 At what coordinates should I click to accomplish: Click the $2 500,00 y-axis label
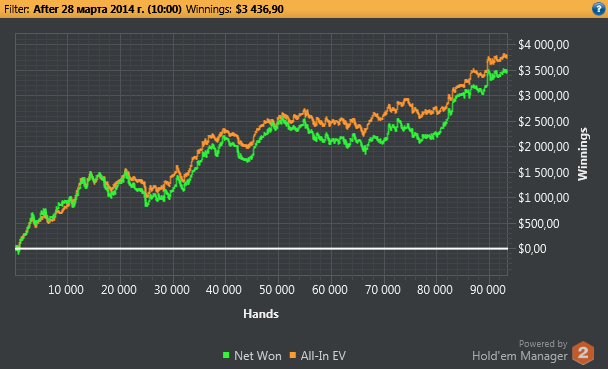[x=544, y=122]
